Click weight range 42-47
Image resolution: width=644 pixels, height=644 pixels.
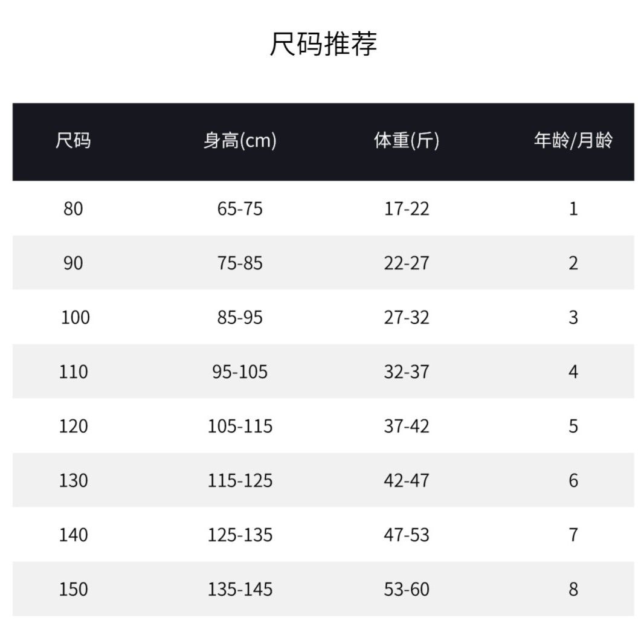tap(407, 480)
